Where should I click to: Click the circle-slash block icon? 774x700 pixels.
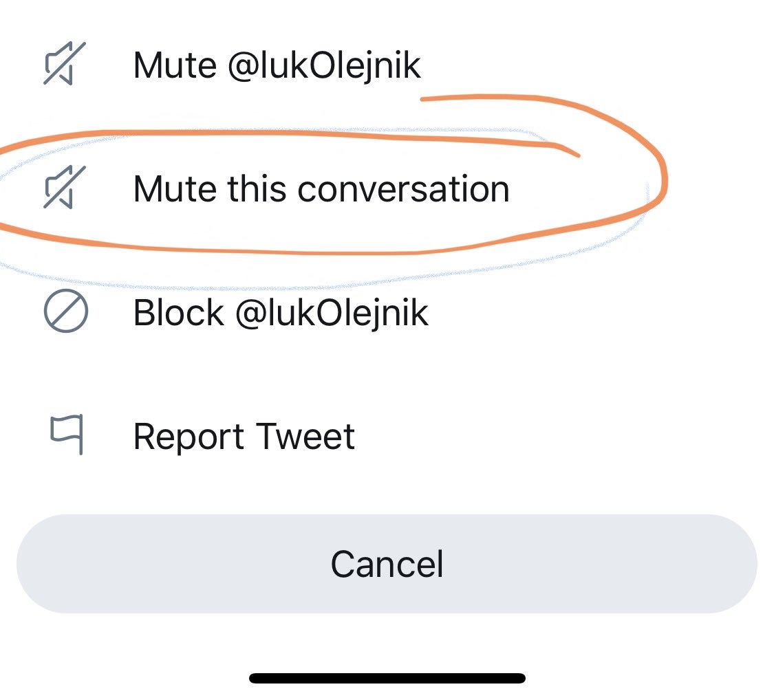click(x=65, y=311)
